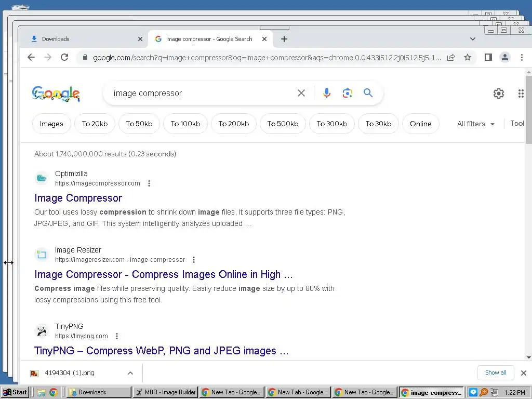Open the All filters dropdown
This screenshot has width=532, height=399.
pyautogui.click(x=476, y=124)
